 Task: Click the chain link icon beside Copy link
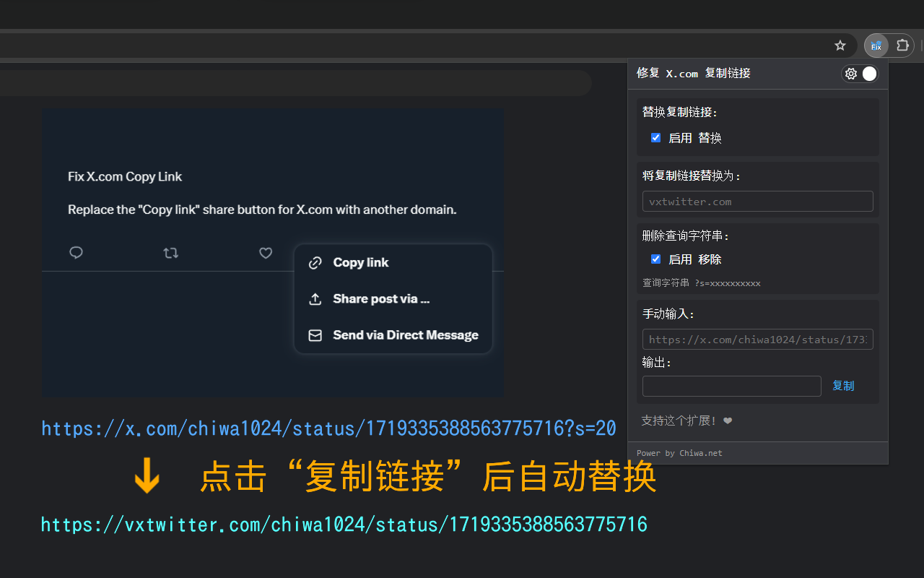315,263
